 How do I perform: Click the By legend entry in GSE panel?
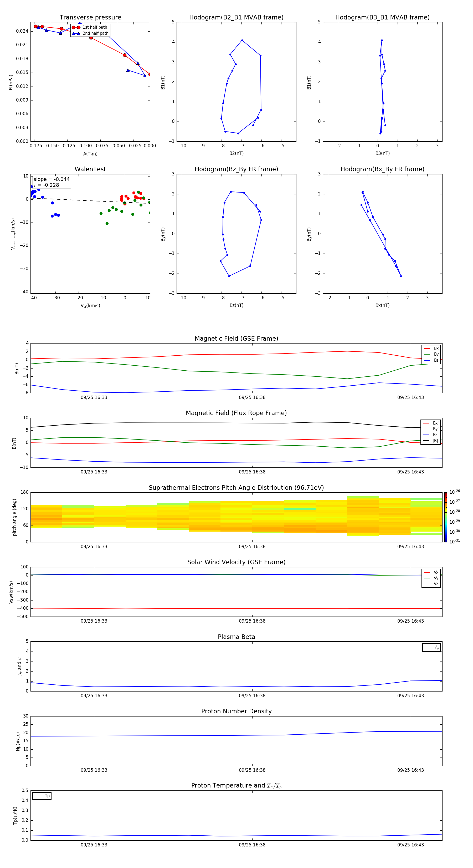[431, 355]
